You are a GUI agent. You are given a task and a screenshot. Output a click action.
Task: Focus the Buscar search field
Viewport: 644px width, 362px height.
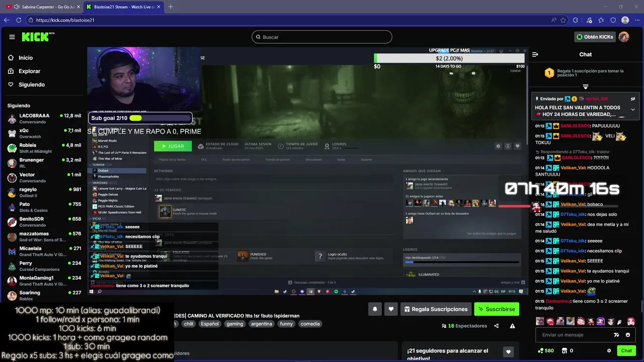pos(322,37)
